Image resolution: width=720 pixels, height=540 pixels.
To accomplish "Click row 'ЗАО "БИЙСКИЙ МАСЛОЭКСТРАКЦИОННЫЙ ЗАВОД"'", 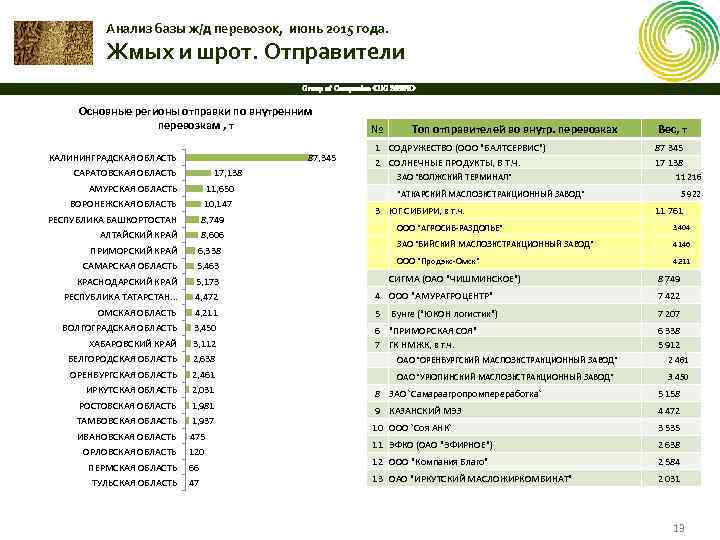I will [x=534, y=244].
